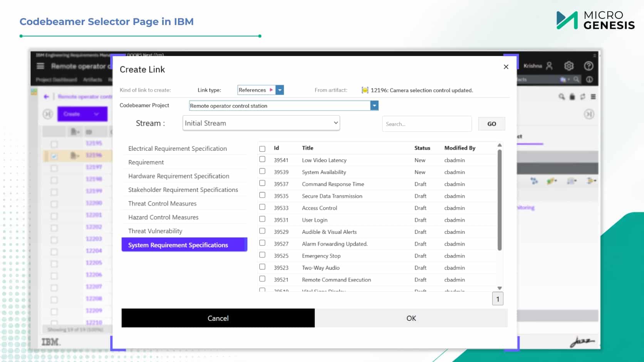Viewport: 644px width, 362px height.
Task: Click the row id 39541
Action: click(x=281, y=160)
